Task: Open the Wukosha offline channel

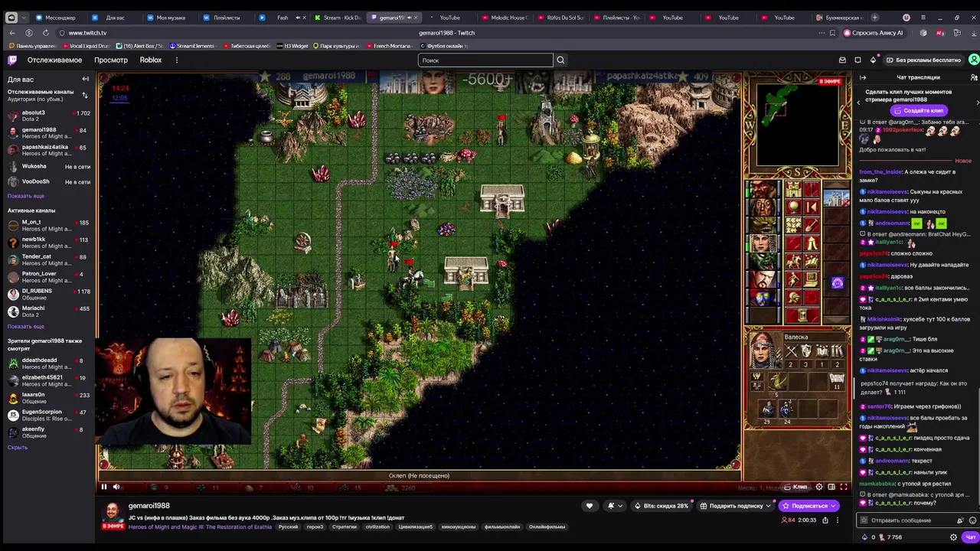Action: click(48, 166)
